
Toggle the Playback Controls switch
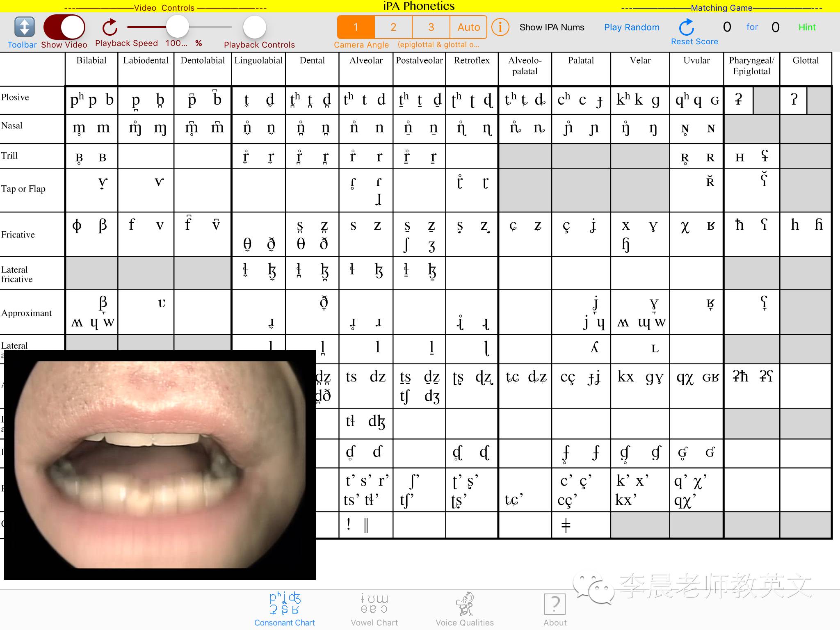pos(255,27)
